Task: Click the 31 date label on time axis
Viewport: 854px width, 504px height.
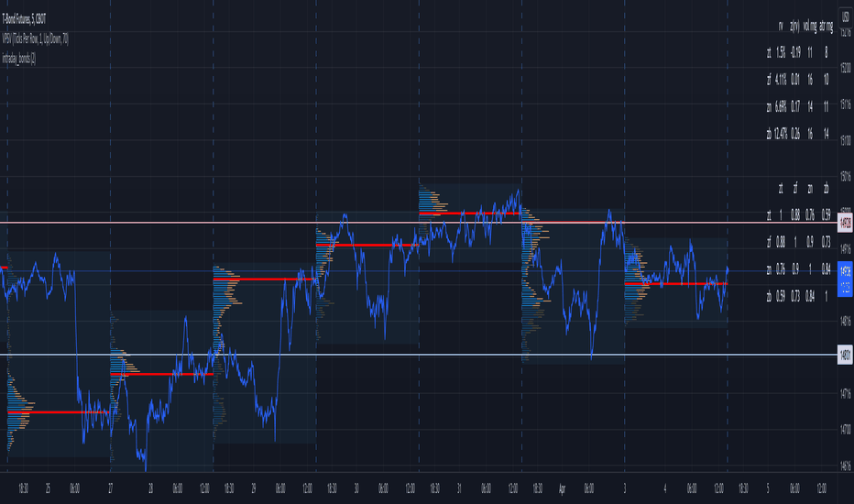Action: [x=459, y=488]
